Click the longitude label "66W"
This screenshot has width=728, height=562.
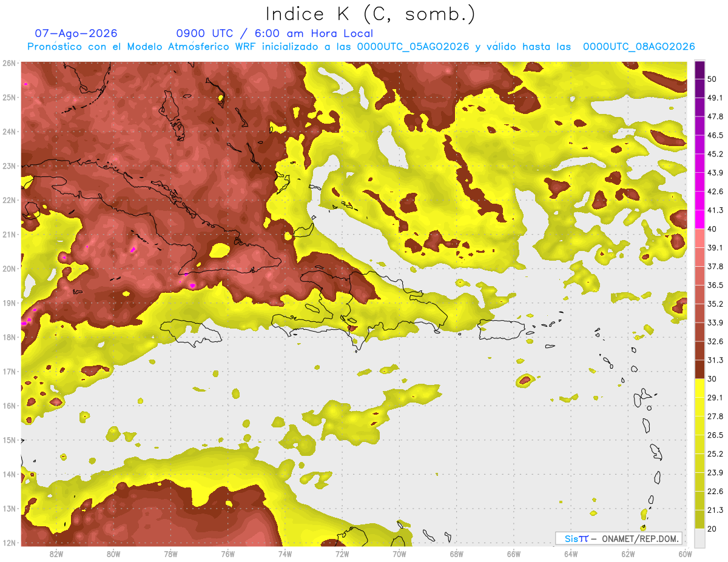point(513,554)
